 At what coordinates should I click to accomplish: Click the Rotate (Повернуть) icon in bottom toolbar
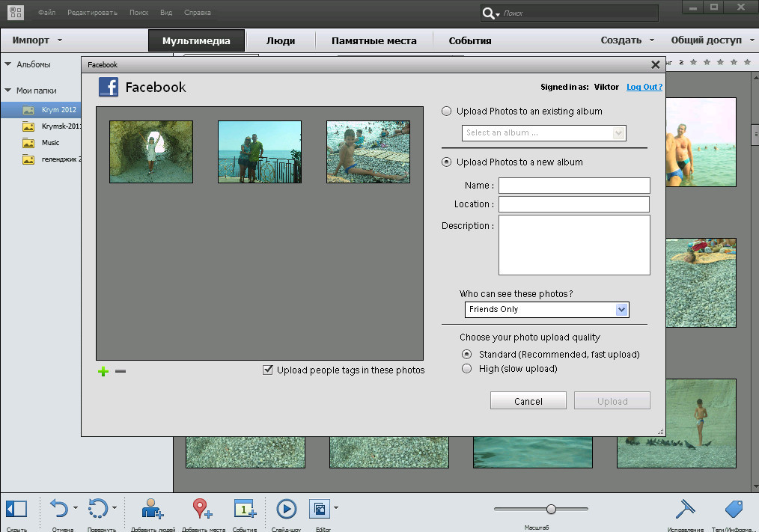[x=98, y=509]
